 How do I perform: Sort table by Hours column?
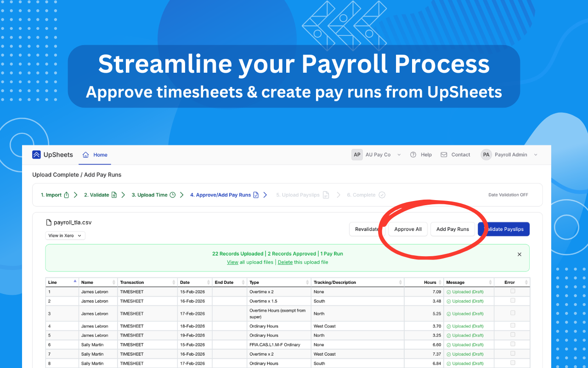coord(424,282)
